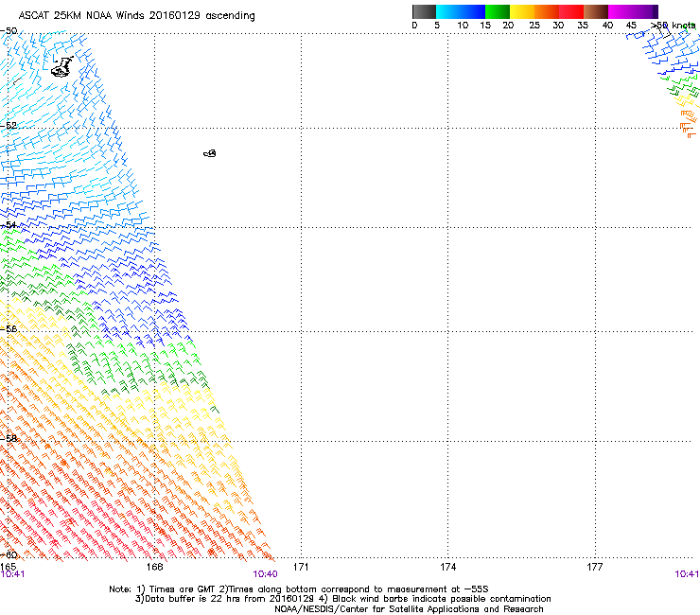Click the '10' label under the color bar

[463, 26]
